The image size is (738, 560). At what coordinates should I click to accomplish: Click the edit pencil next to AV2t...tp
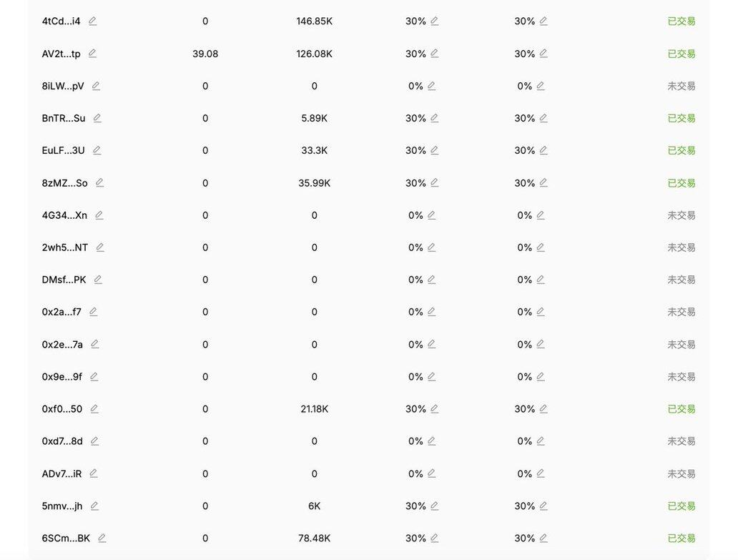[92, 54]
